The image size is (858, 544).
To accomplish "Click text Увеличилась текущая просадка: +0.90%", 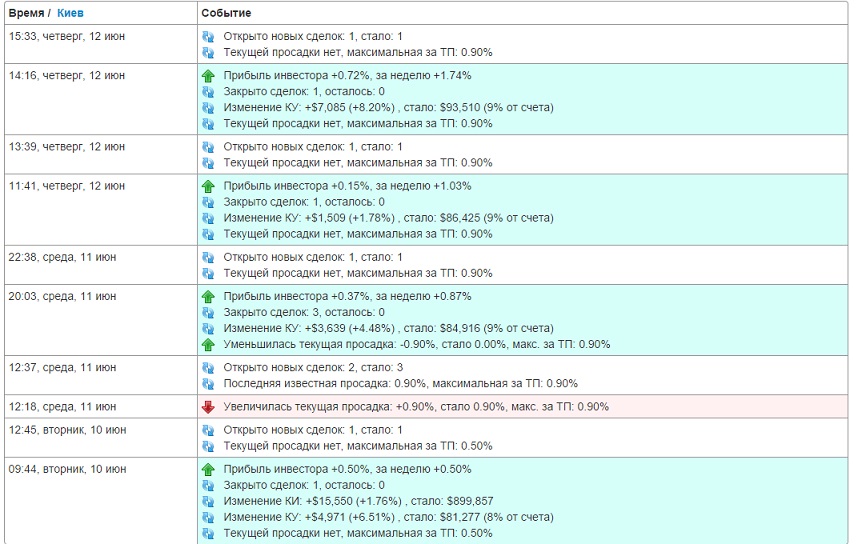I will pos(330,407).
